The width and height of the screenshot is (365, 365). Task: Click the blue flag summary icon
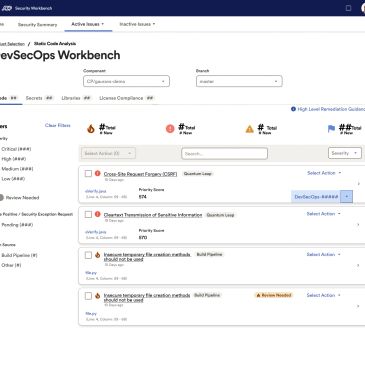click(331, 129)
